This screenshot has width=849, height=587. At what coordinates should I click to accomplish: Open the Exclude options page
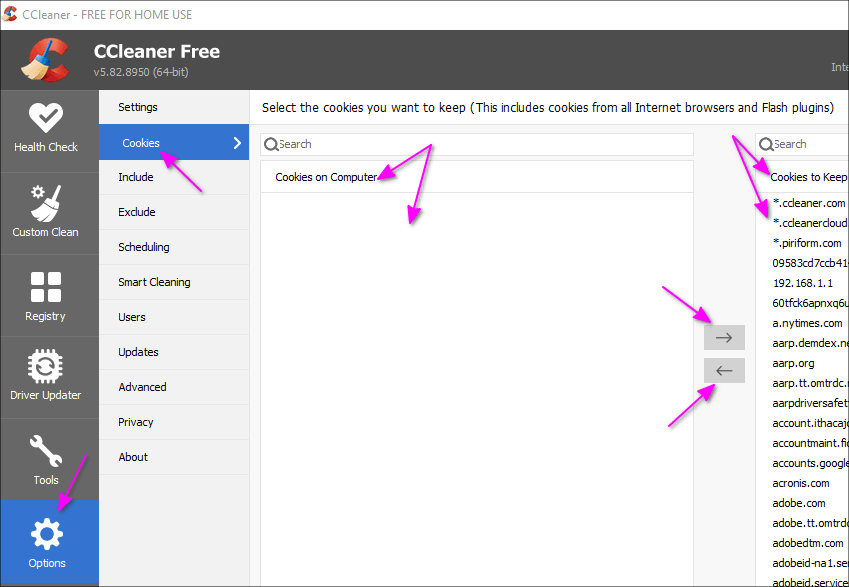click(x=174, y=212)
